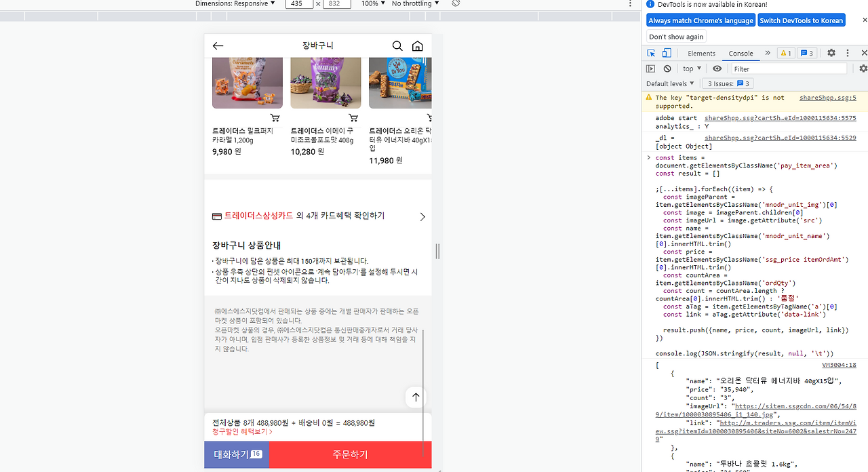Click the eye icon to create live expression

point(717,68)
